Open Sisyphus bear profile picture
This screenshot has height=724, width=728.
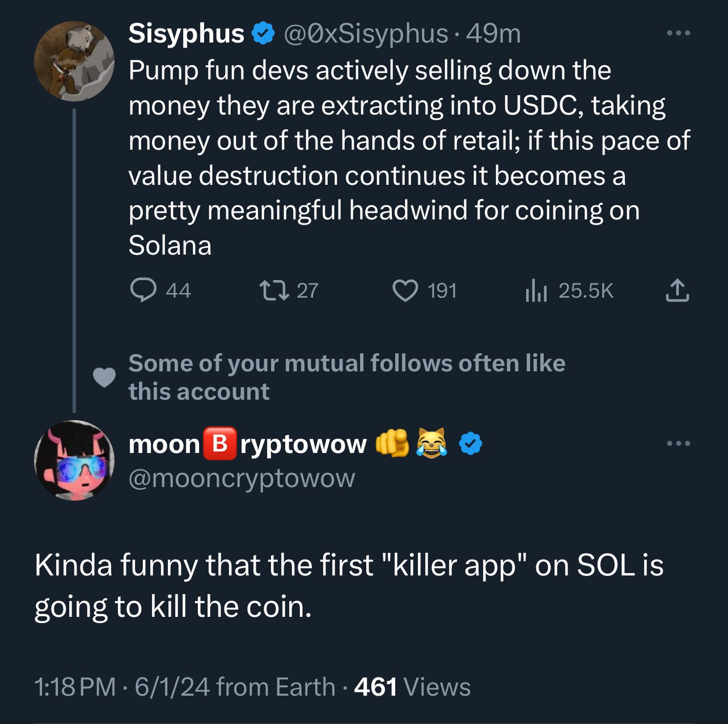74,61
